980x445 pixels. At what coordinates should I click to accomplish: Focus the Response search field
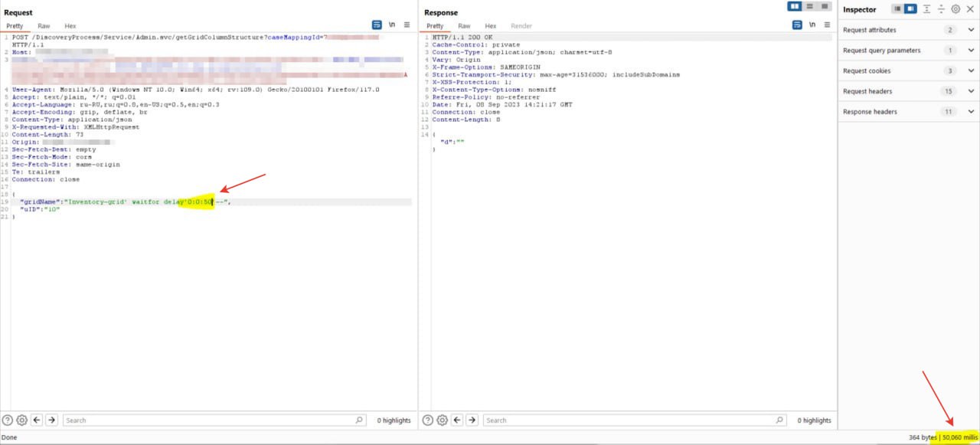[634, 420]
